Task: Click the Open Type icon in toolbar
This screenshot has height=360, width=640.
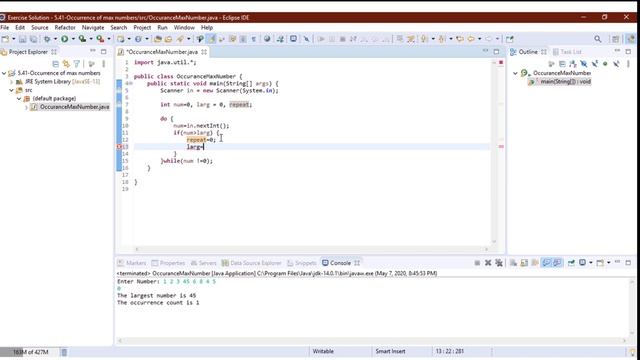Action: point(158,39)
